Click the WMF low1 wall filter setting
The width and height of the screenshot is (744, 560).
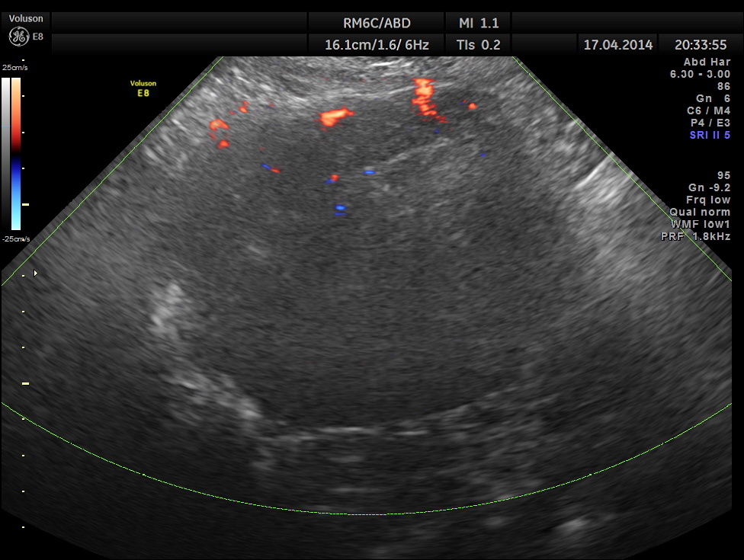701,224
